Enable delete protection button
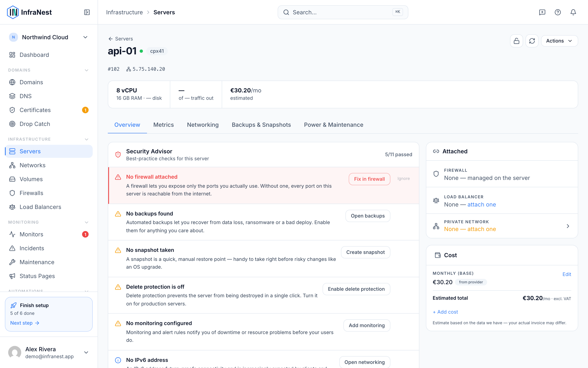The image size is (588, 368). point(356,289)
